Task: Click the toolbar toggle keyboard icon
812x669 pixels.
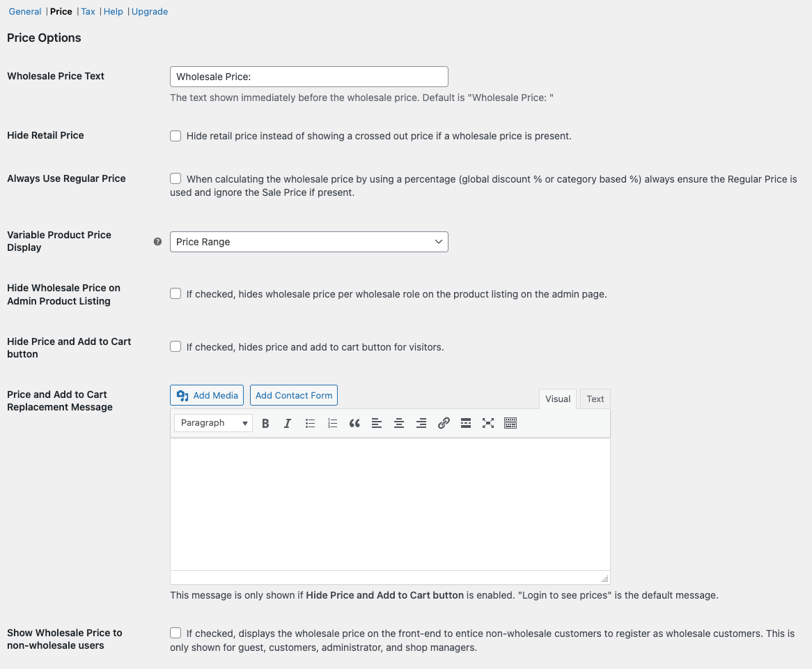Action: tap(510, 423)
